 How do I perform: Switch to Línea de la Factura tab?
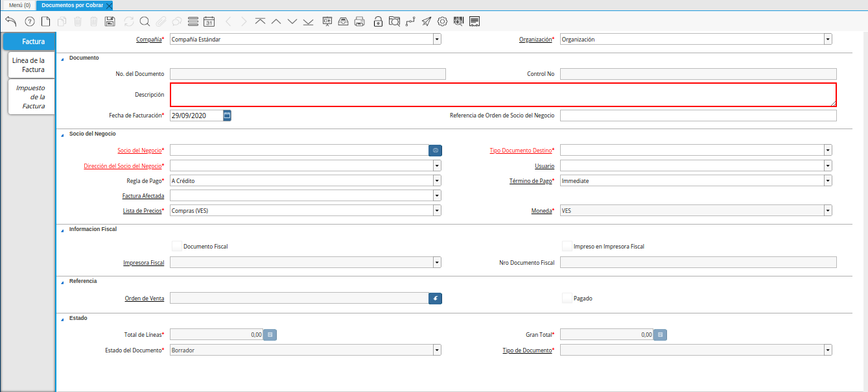tap(30, 65)
